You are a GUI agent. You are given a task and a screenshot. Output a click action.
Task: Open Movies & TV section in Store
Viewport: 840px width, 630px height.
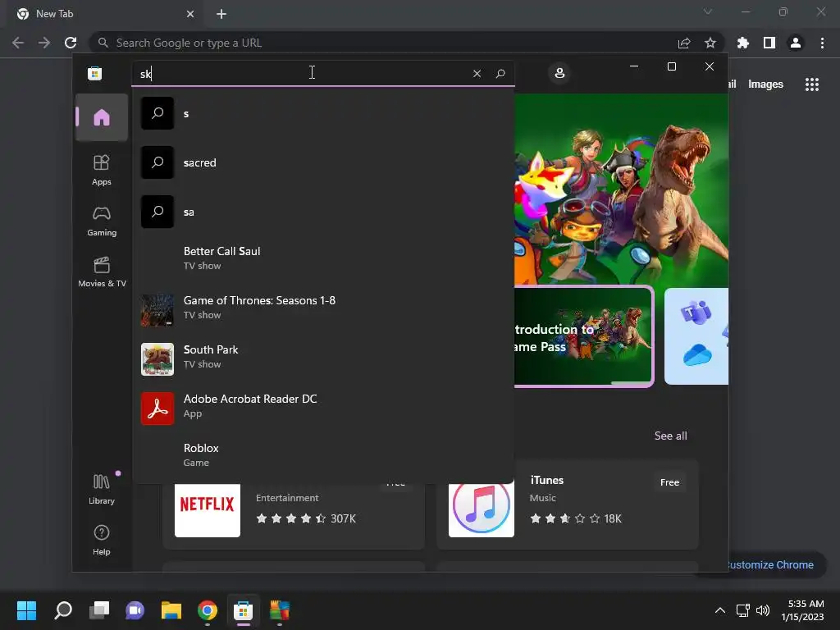(x=102, y=272)
